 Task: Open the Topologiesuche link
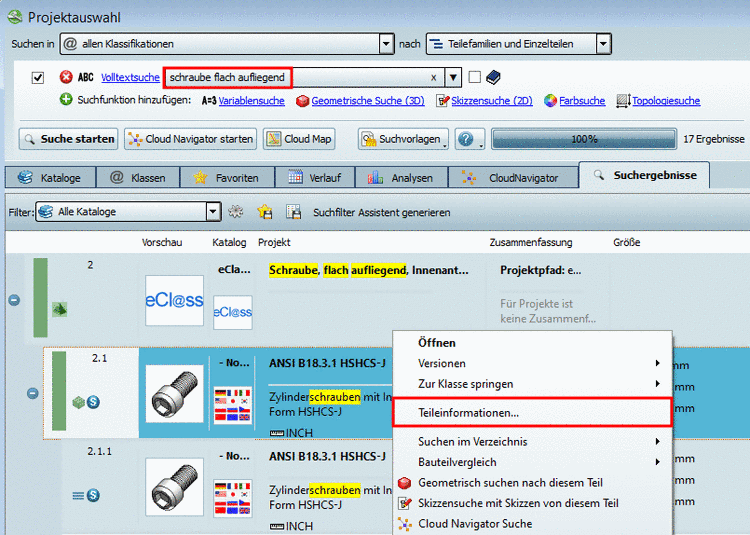tap(666, 101)
